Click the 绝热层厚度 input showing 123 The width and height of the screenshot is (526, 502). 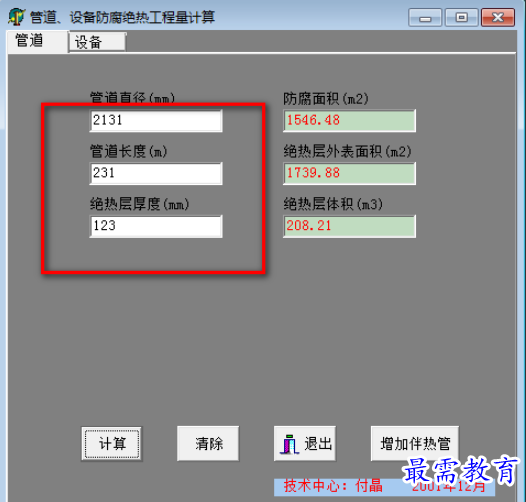156,226
